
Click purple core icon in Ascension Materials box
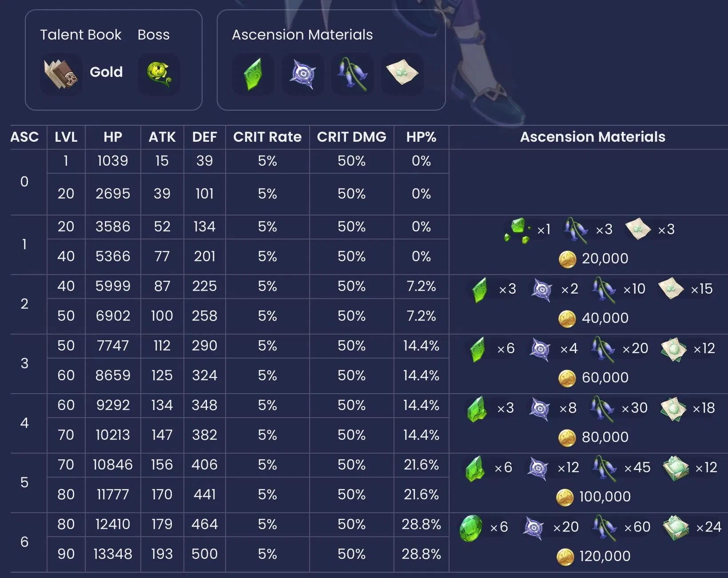click(x=302, y=74)
